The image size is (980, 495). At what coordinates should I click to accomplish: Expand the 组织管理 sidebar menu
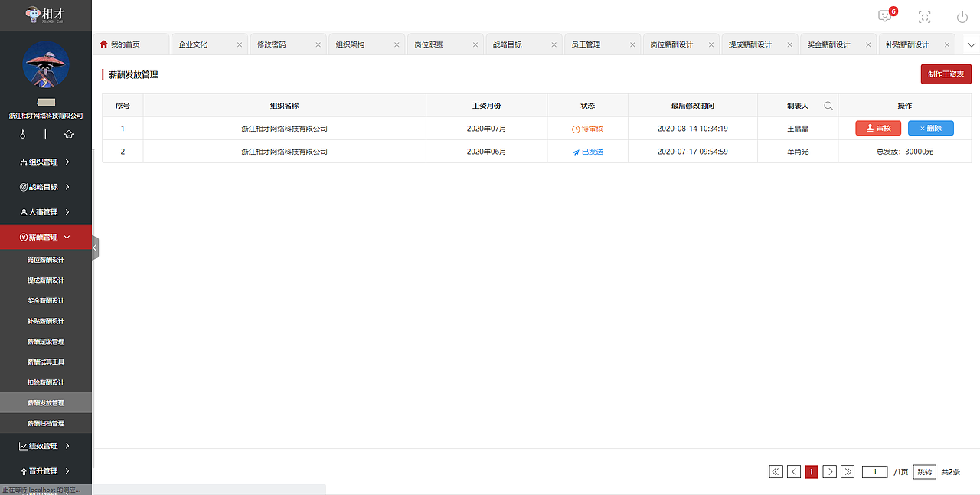click(42, 162)
